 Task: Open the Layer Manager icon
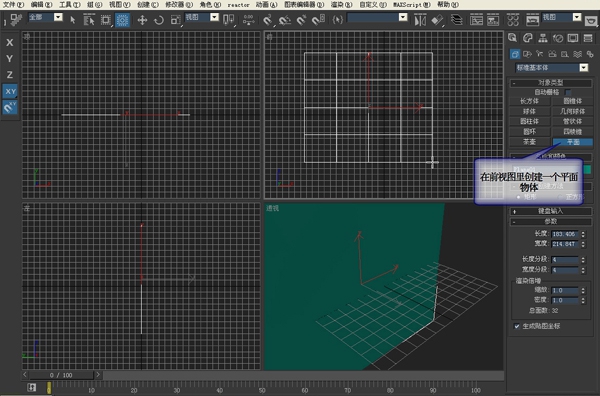coord(457,20)
